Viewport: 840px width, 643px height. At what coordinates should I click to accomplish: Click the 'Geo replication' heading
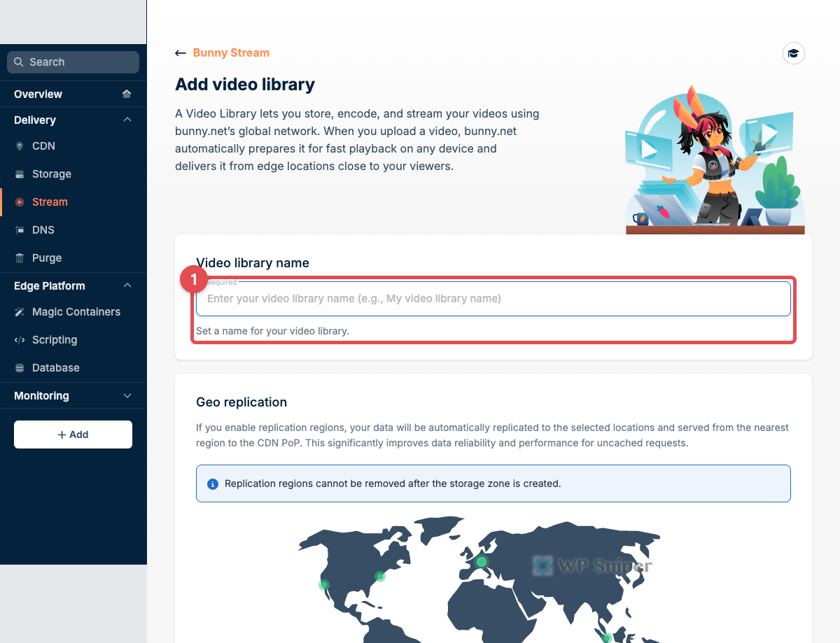241,402
